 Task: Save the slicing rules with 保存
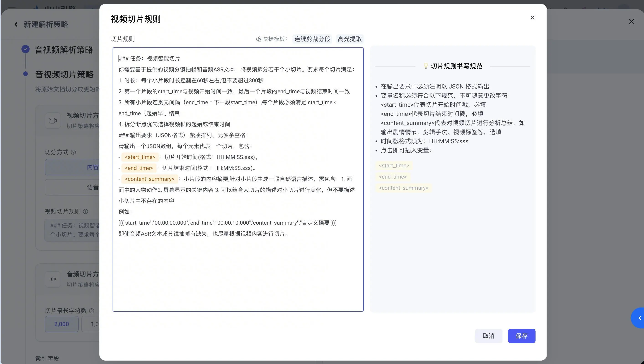(x=521, y=336)
